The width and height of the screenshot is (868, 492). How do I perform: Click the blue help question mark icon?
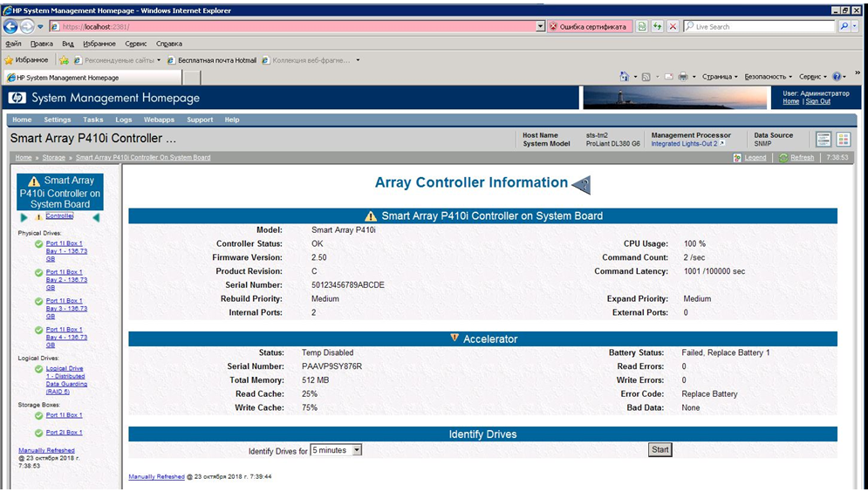click(x=837, y=77)
